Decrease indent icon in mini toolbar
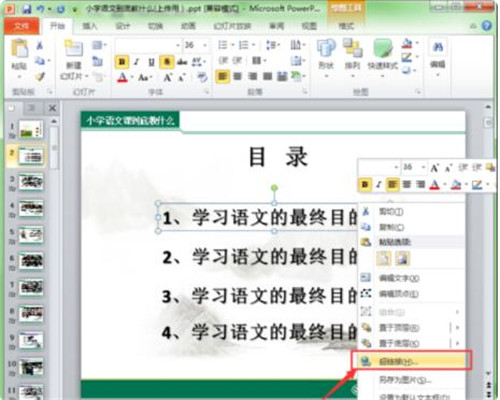The height and width of the screenshot is (400, 500). (x=463, y=167)
